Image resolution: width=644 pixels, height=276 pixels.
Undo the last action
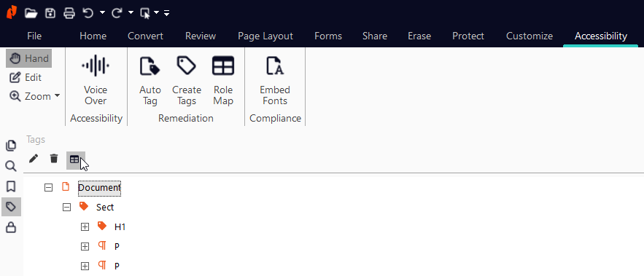88,13
